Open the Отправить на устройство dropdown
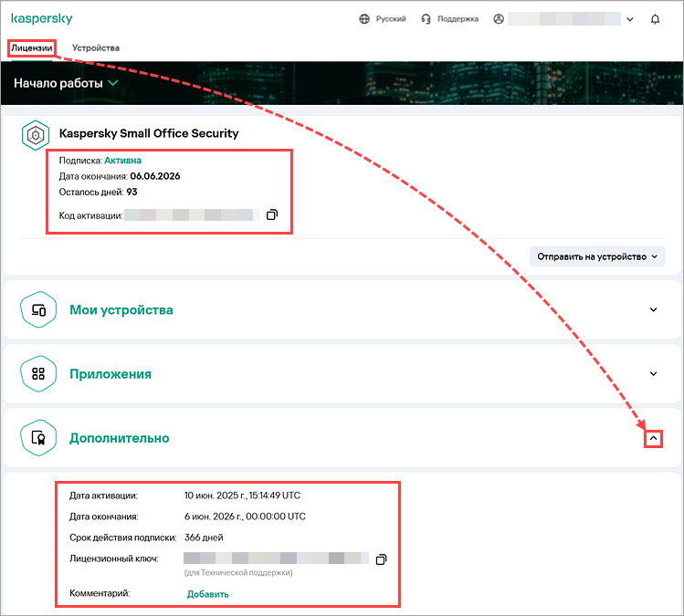Screen dimensions: 684x616 (597, 256)
